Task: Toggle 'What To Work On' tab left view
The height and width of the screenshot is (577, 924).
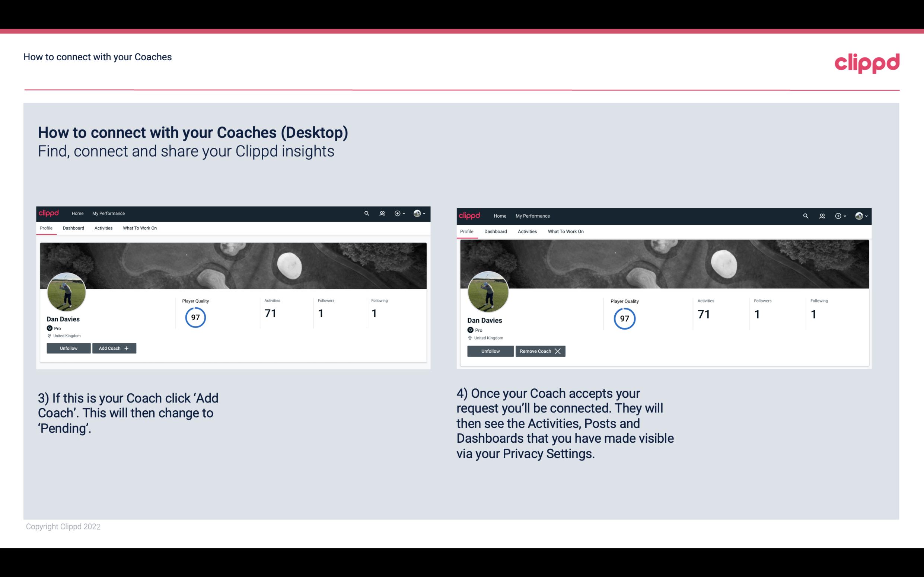Action: pos(139,228)
